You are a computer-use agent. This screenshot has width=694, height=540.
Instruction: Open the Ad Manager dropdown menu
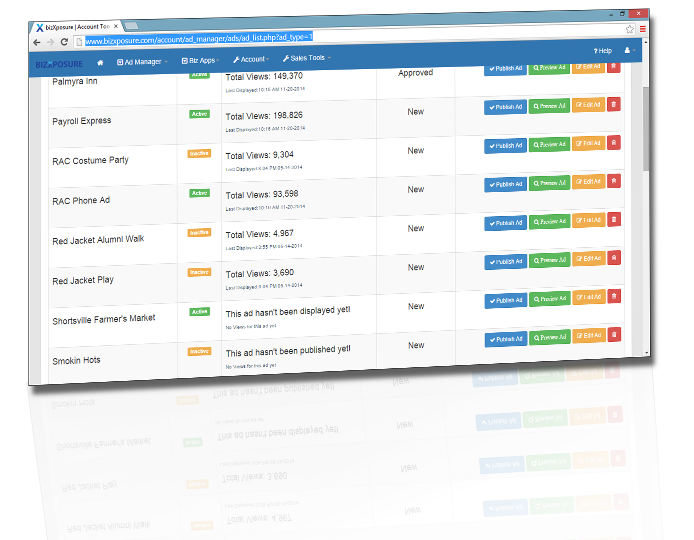[x=142, y=62]
